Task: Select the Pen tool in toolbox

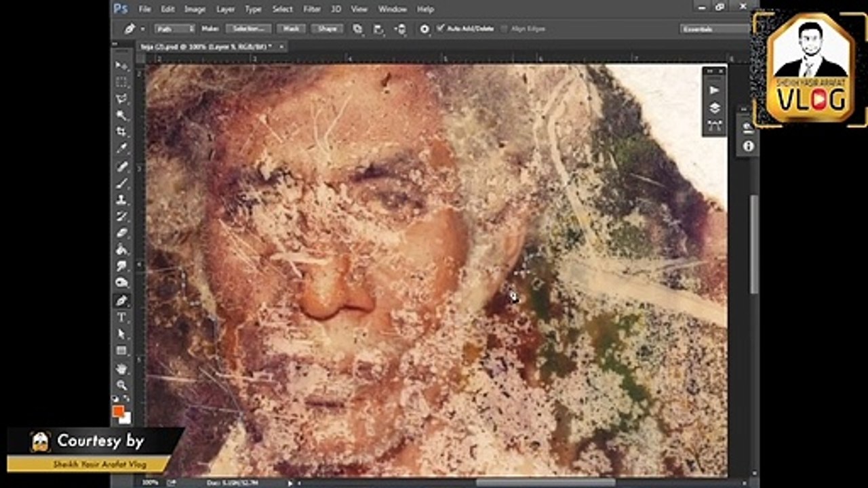Action: point(121,300)
